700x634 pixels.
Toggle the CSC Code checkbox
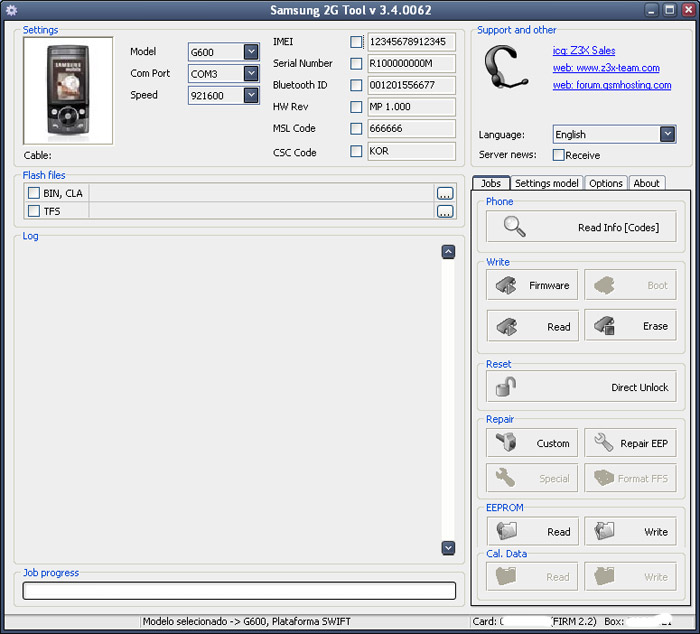[356, 151]
